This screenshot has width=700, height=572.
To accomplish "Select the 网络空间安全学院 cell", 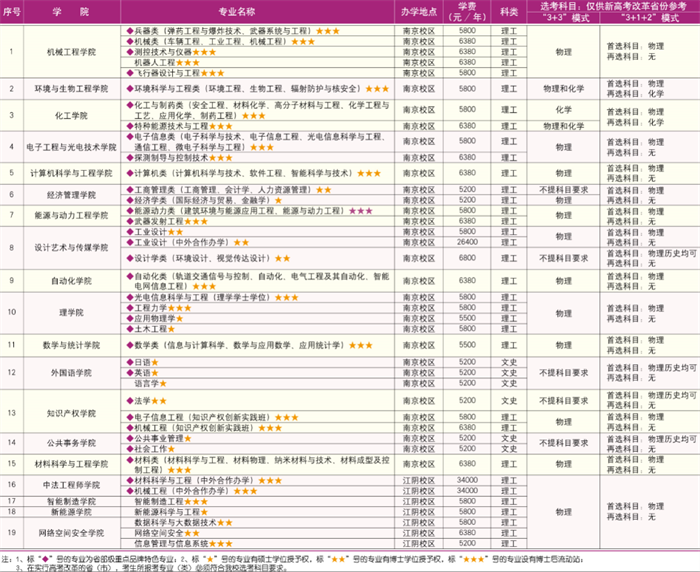I will (x=71, y=533).
